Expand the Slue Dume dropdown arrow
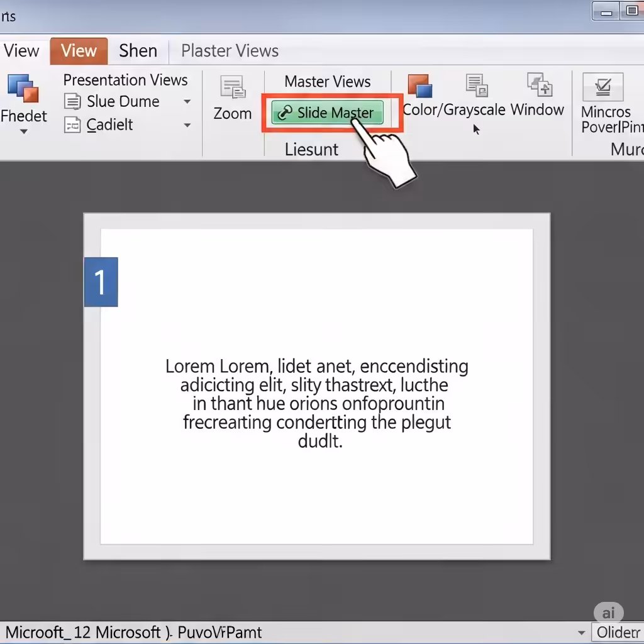Viewport: 644px width, 644px height. (x=187, y=101)
